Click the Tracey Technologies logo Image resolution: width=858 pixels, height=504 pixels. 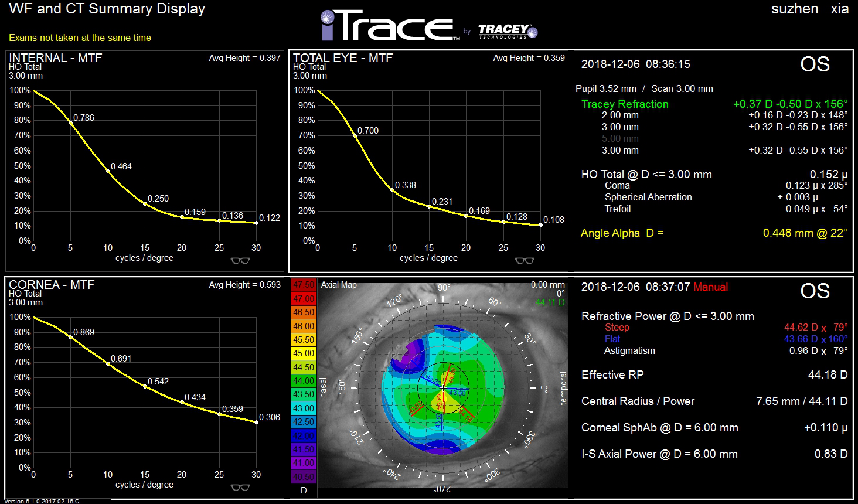point(508,31)
